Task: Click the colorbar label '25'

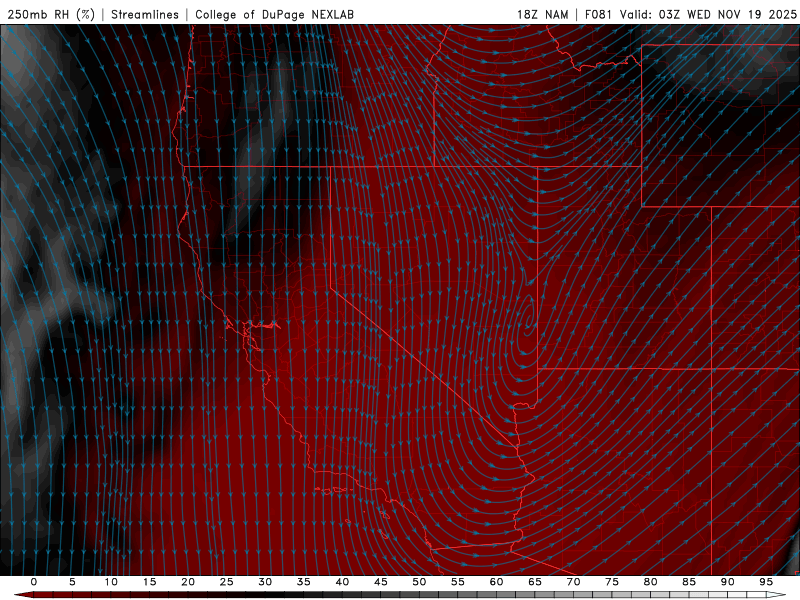Action: (x=226, y=582)
